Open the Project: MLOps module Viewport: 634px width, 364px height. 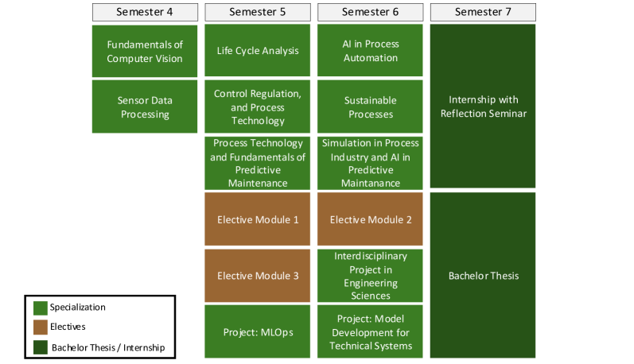257,331
